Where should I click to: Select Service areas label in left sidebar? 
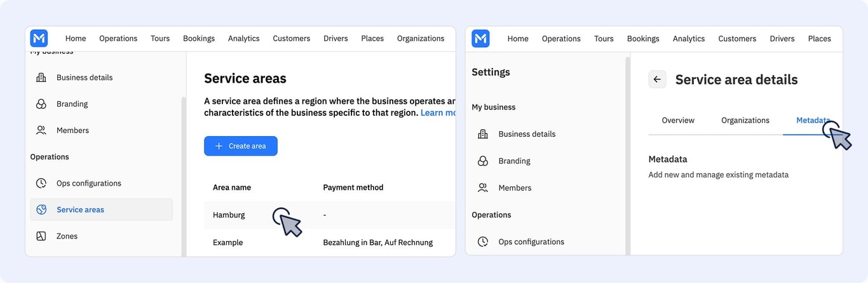point(81,210)
